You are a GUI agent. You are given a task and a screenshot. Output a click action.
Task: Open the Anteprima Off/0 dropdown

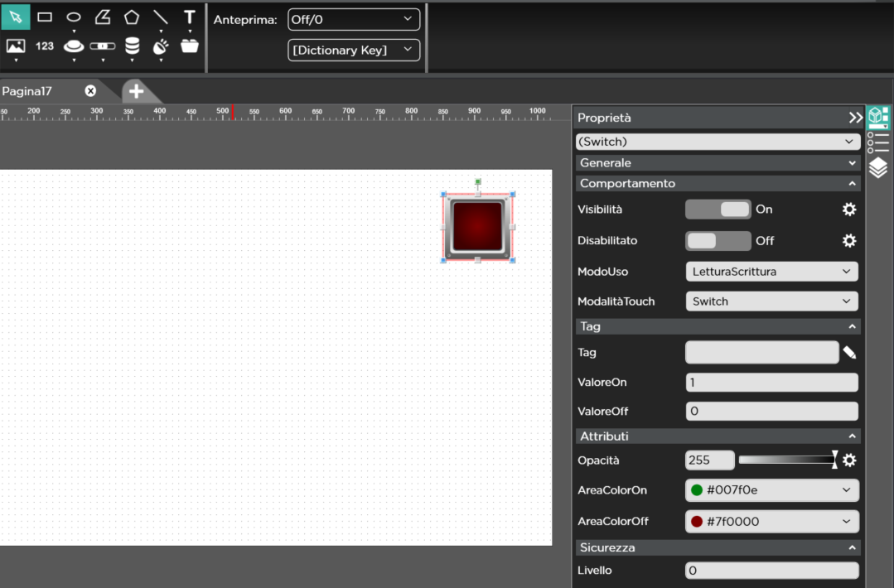[354, 20]
